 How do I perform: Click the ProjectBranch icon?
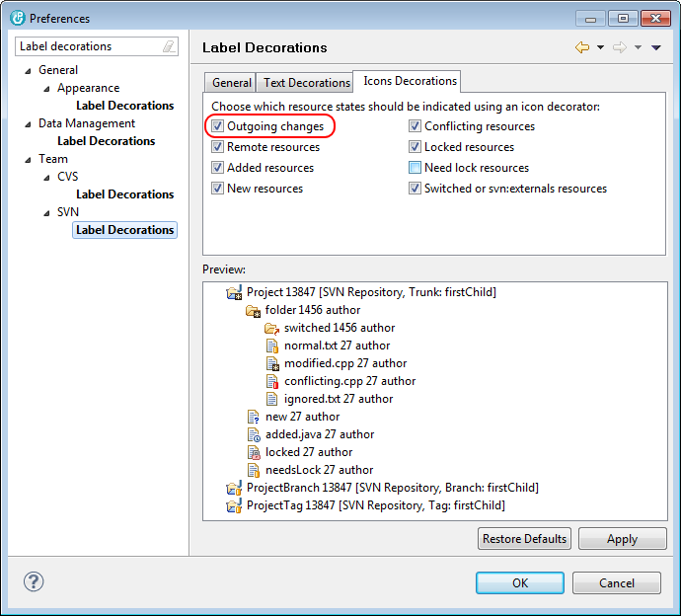click(x=234, y=489)
